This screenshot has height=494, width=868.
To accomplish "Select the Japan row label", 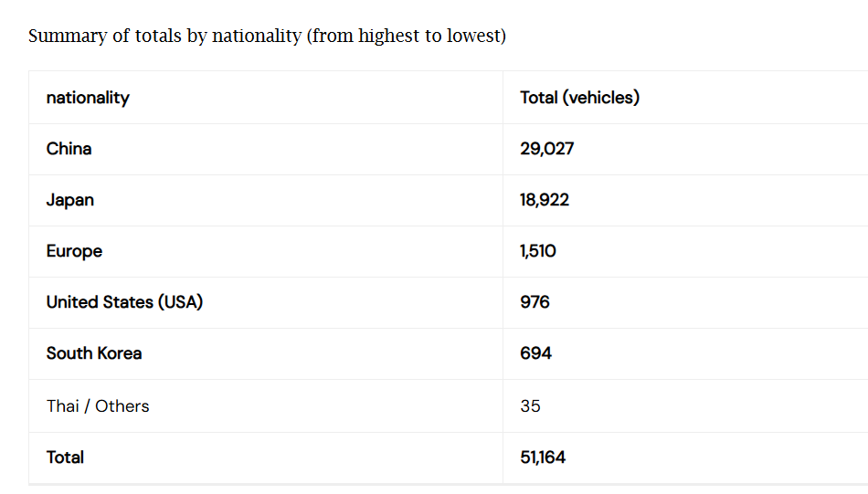I will [x=70, y=200].
